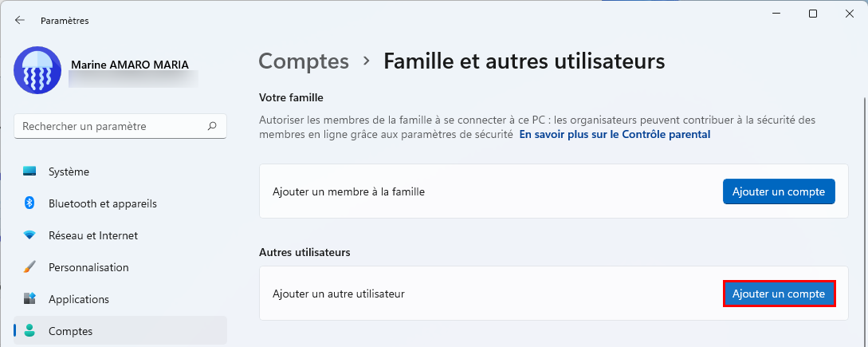Click the back arrow icon
Image resolution: width=868 pixels, height=347 pixels.
pyautogui.click(x=20, y=21)
